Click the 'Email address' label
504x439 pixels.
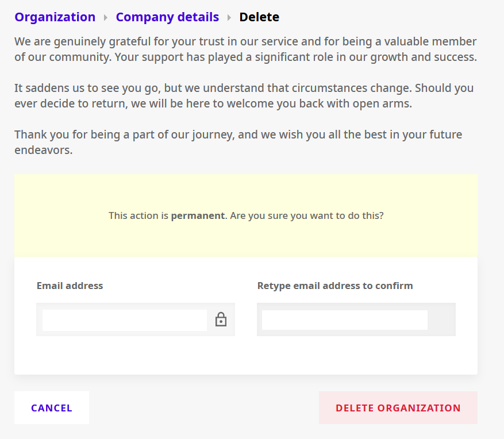[x=70, y=286]
